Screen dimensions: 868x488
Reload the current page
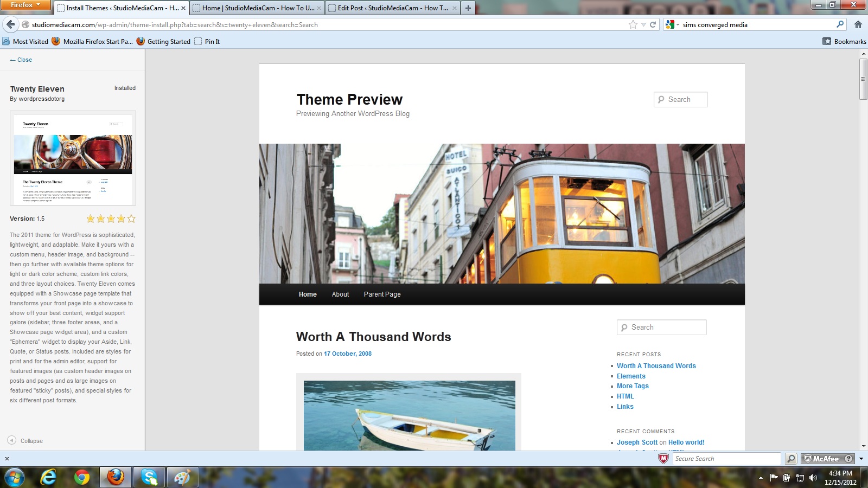(x=653, y=24)
